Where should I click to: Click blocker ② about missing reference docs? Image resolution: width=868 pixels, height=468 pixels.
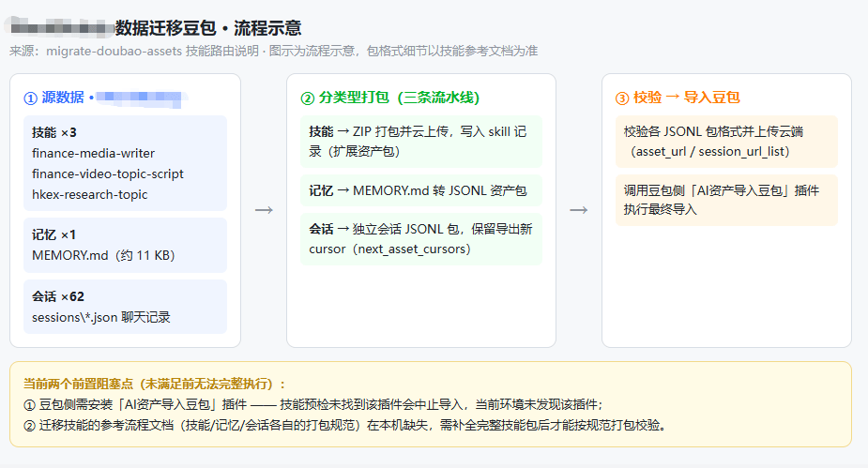click(x=346, y=426)
